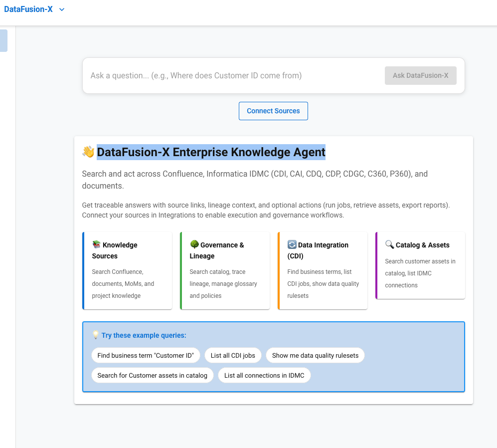The image size is (497, 448).
Task: Select the Governance & Lineage card
Action: tap(224, 270)
